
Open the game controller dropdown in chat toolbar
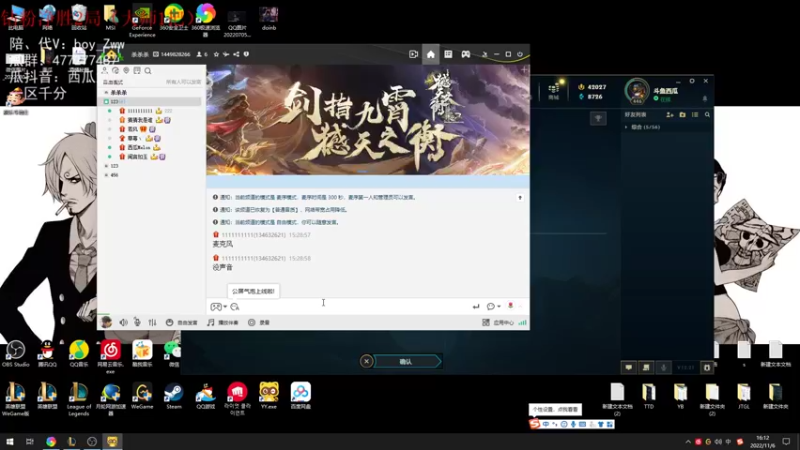tap(218, 307)
